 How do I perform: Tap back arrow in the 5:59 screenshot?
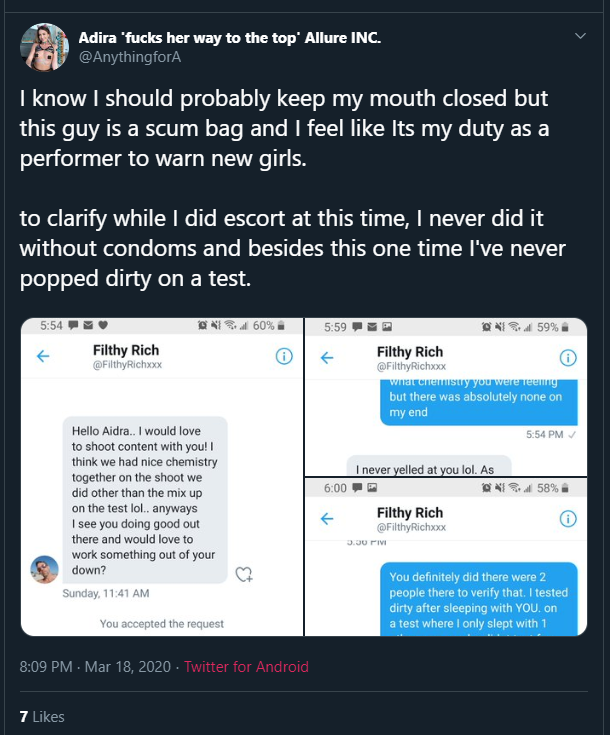[x=326, y=358]
